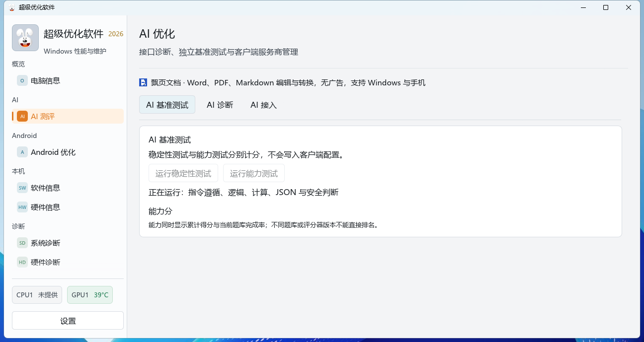Click the 正在运行 status text
644x342 pixels.
click(243, 192)
